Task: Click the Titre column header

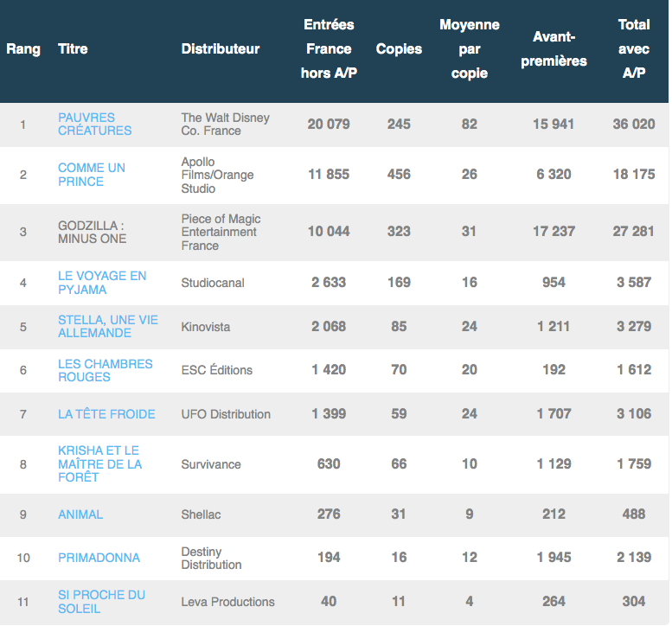Action: pyautogui.click(x=73, y=49)
